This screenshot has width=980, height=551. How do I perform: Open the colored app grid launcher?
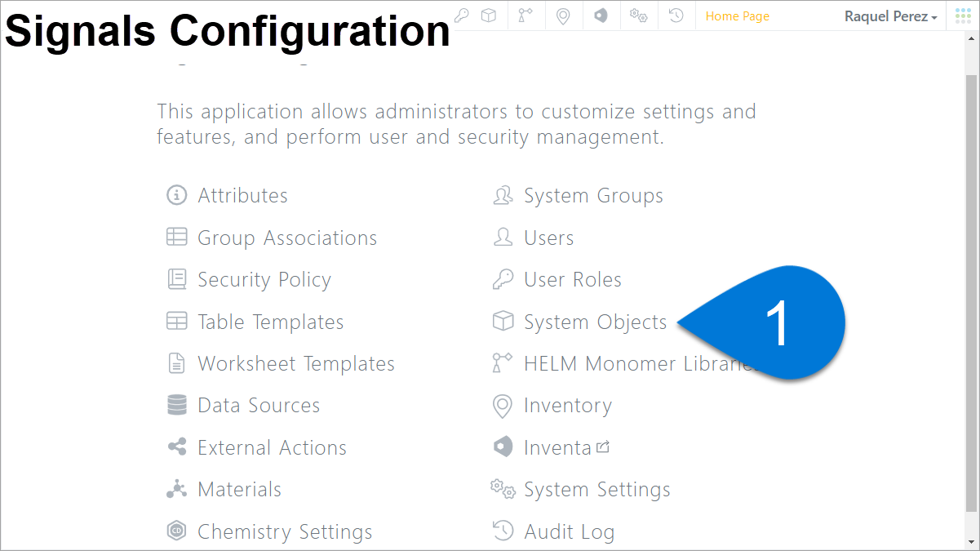coord(963,16)
